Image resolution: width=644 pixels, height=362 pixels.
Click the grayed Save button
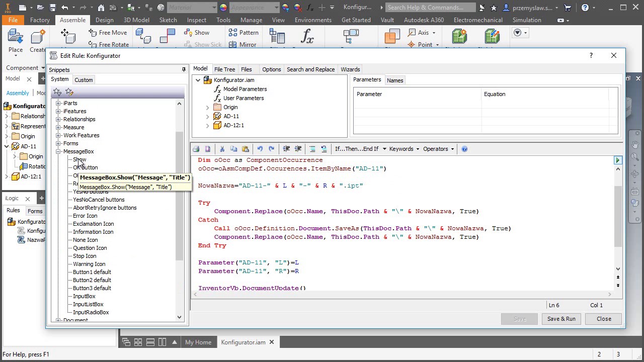520,319
